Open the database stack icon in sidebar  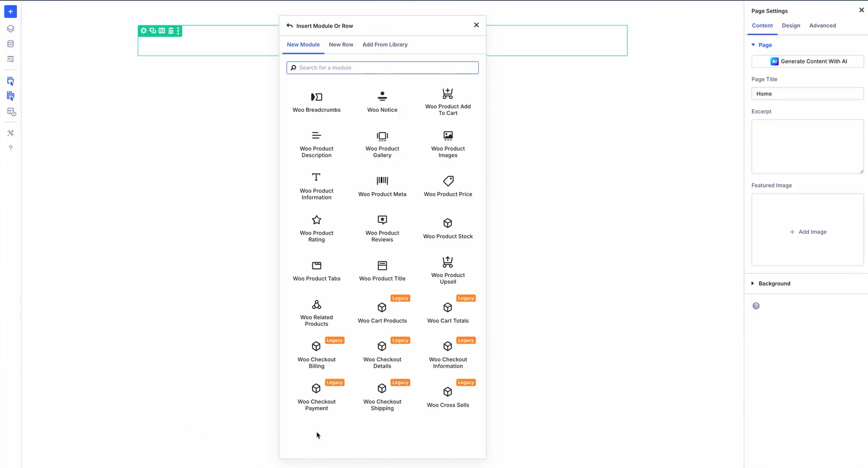coord(11,44)
